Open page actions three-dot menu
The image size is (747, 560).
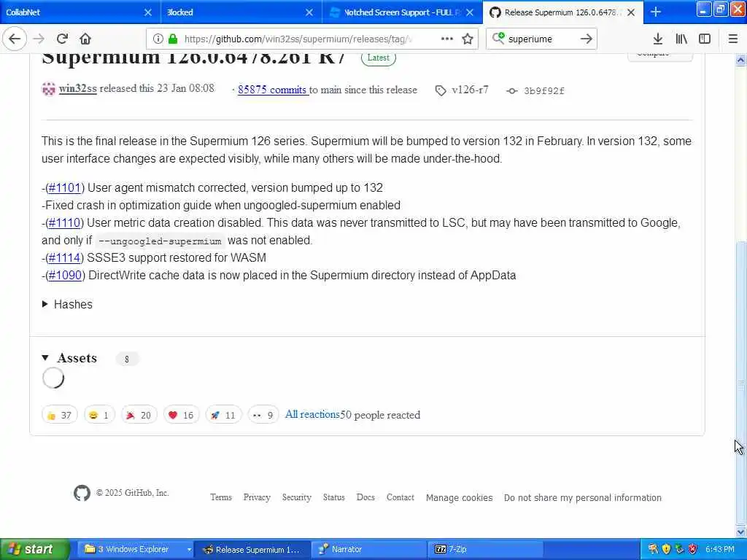[x=447, y=39]
